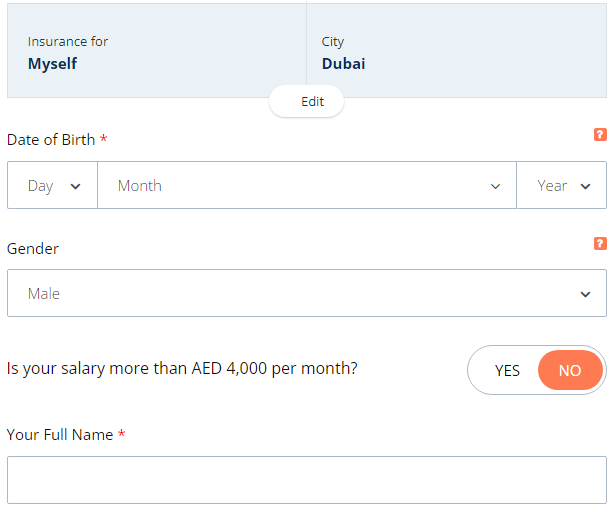The image size is (616, 512).
Task: Click the City Dubai summary panel
Action: coord(456,51)
